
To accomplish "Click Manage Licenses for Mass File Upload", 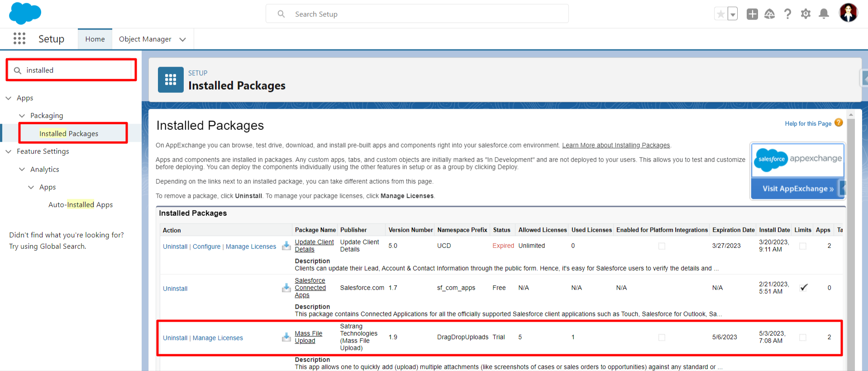I will pyautogui.click(x=218, y=338).
